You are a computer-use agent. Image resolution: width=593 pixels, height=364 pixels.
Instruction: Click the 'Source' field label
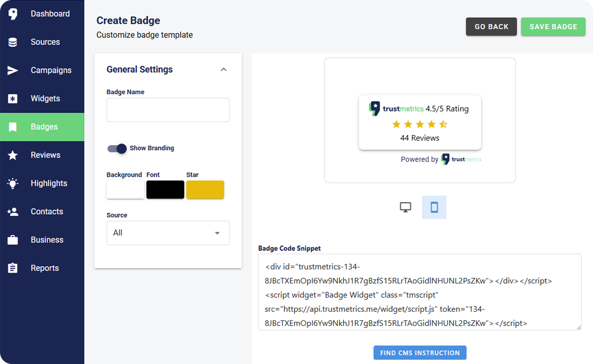(x=117, y=215)
